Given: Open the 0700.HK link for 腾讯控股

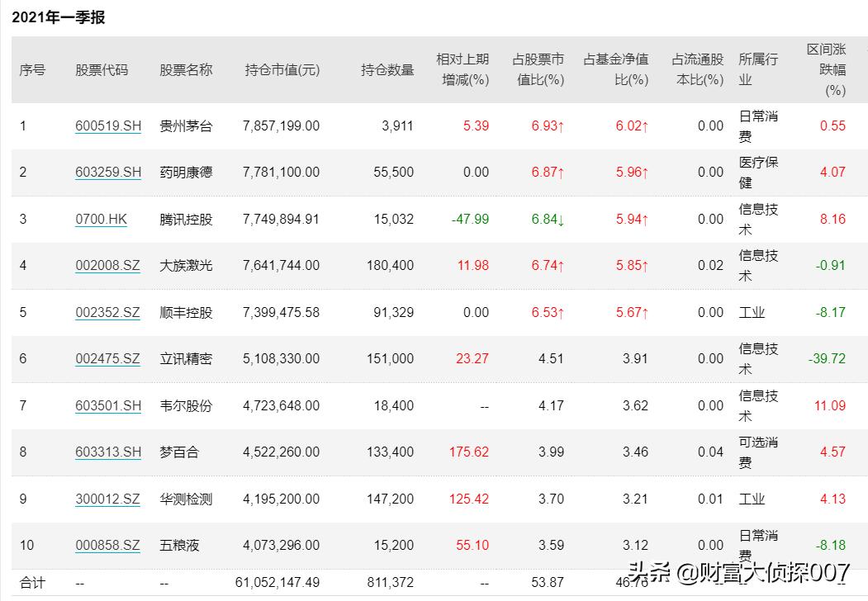Looking at the screenshot, I should tap(101, 219).
